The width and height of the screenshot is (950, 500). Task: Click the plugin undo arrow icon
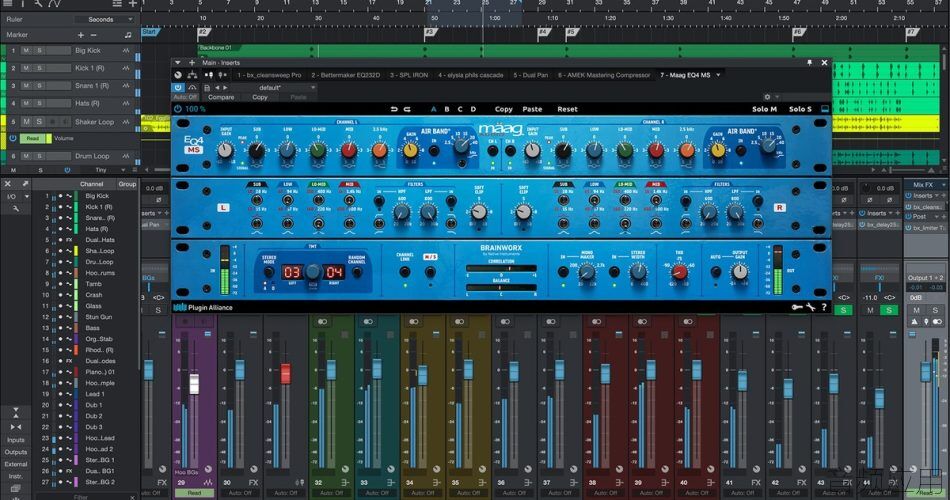pos(394,109)
